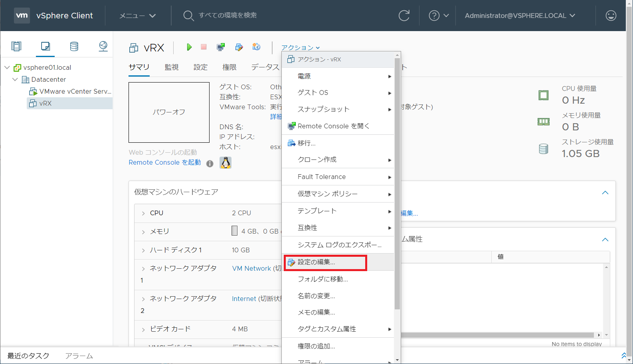This screenshot has width=633, height=364.
Task: Select メモの編集... menu item
Action: pos(338,312)
